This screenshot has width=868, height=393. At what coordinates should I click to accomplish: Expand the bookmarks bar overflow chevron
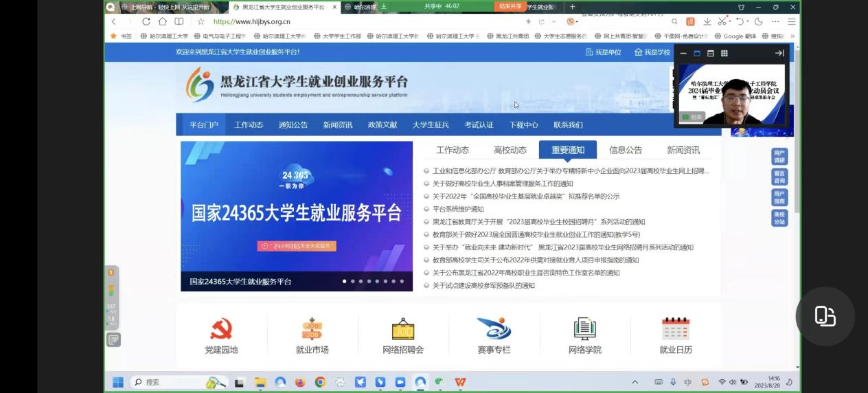coord(792,36)
